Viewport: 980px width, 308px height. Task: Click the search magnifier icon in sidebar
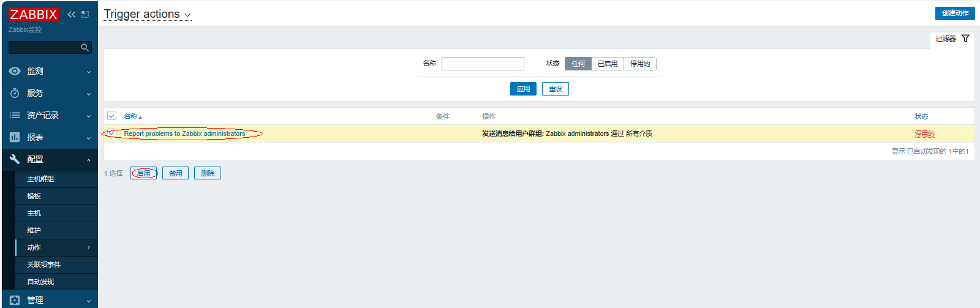[x=85, y=48]
